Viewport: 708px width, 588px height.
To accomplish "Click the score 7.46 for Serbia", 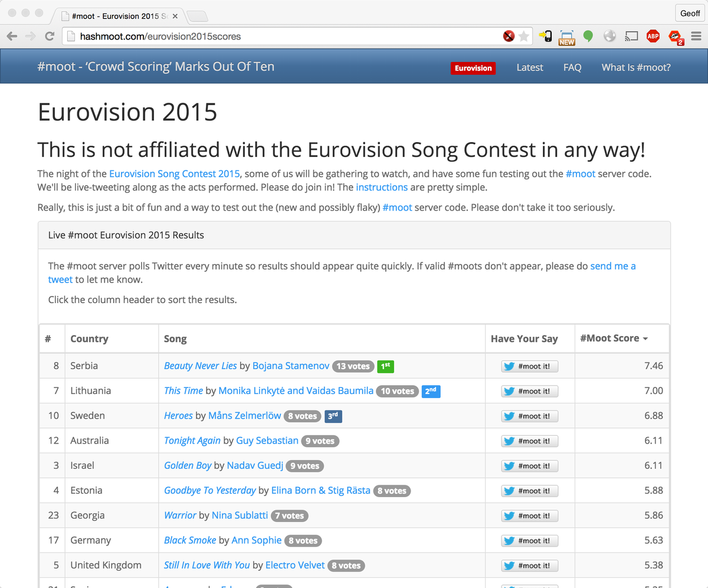I will coord(654,366).
